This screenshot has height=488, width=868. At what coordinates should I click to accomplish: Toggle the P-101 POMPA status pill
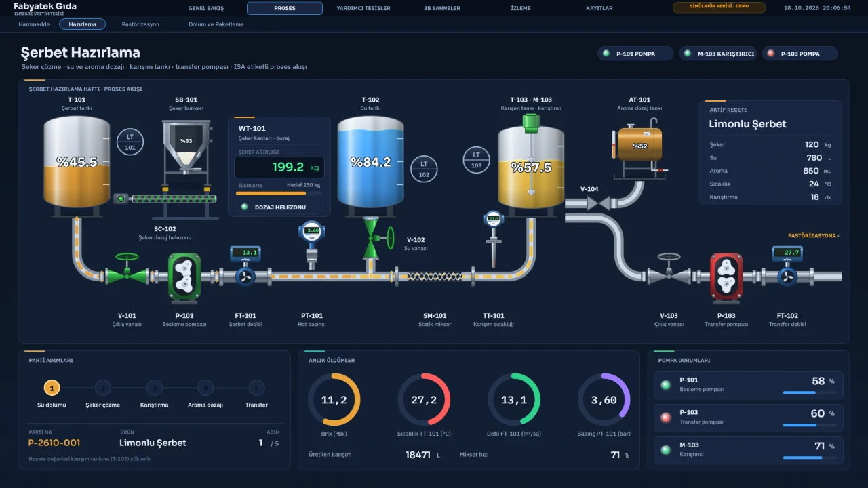coord(635,54)
